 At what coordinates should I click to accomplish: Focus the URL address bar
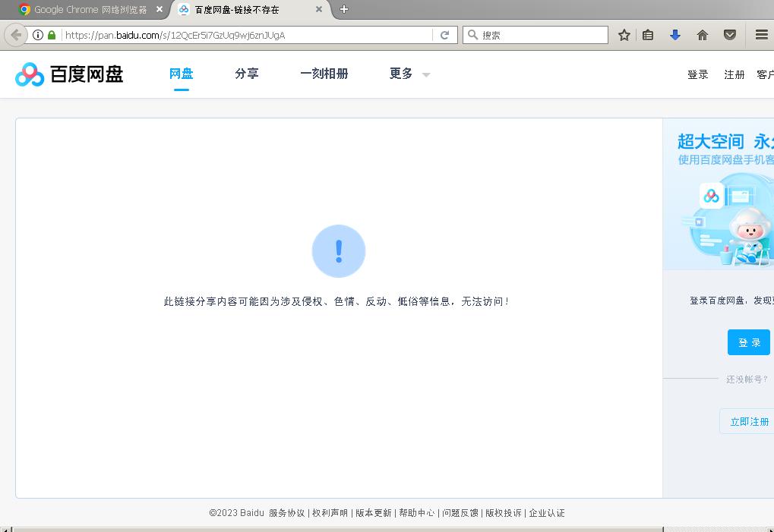[x=247, y=35]
